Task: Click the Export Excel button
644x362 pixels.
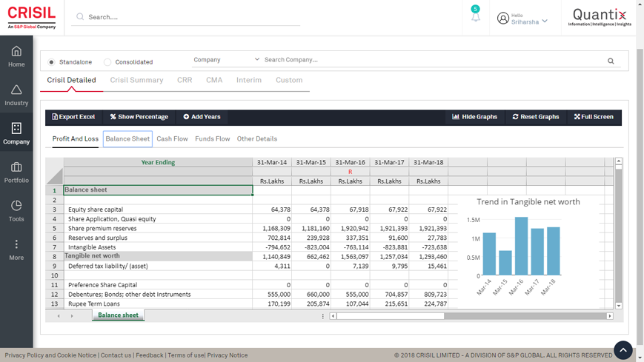Action: tap(73, 117)
